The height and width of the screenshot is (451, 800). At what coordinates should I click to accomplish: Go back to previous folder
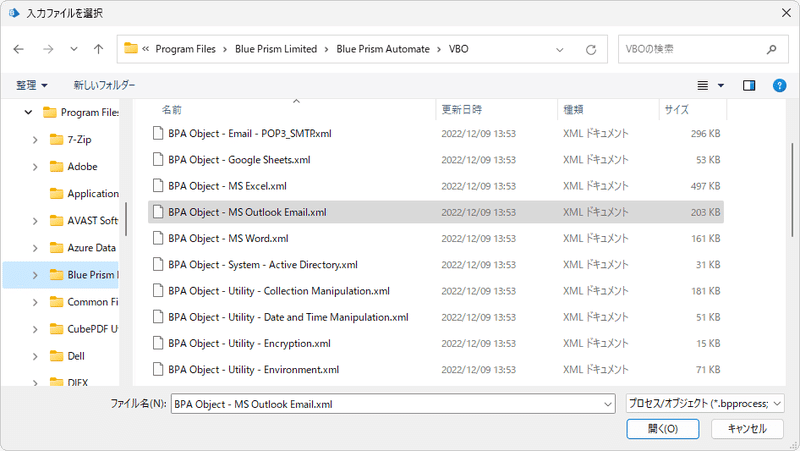[18, 49]
